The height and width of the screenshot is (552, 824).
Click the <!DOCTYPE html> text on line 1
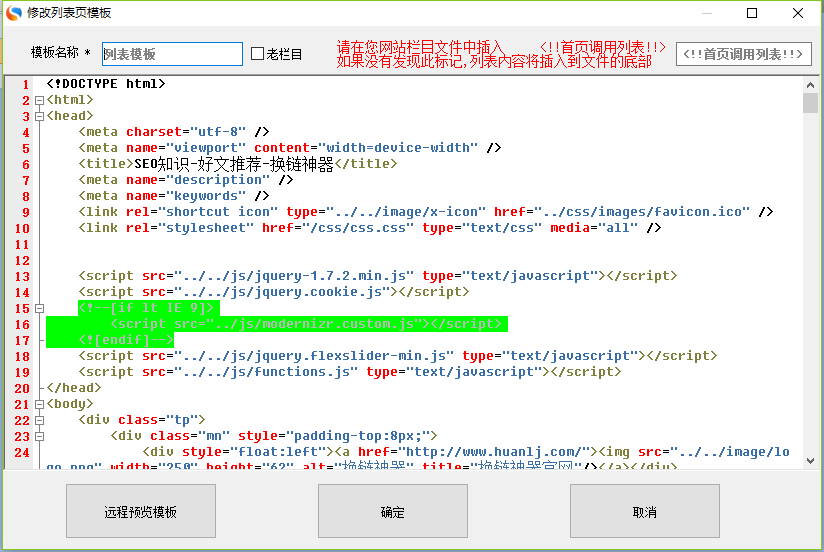pos(106,84)
